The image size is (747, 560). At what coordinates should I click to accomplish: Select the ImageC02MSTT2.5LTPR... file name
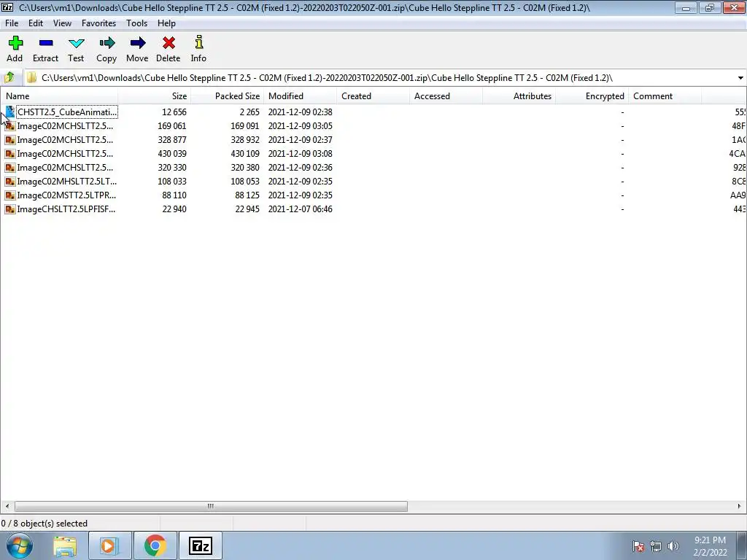point(66,195)
